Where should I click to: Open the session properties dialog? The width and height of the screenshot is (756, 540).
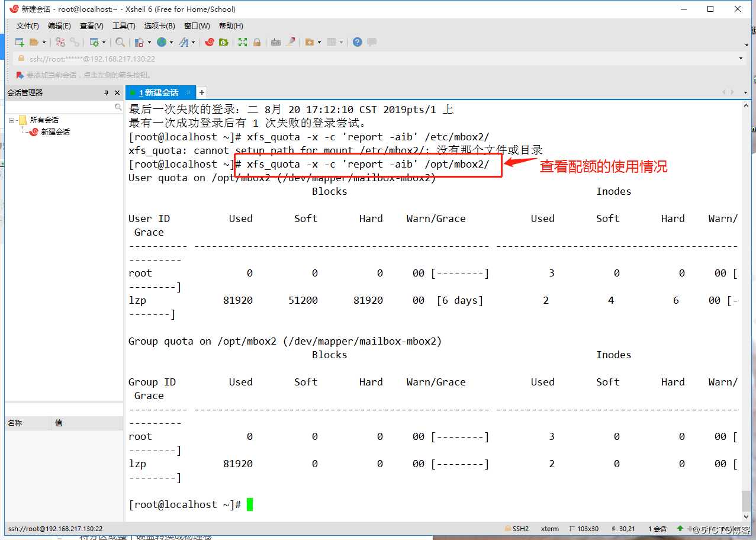[x=95, y=42]
